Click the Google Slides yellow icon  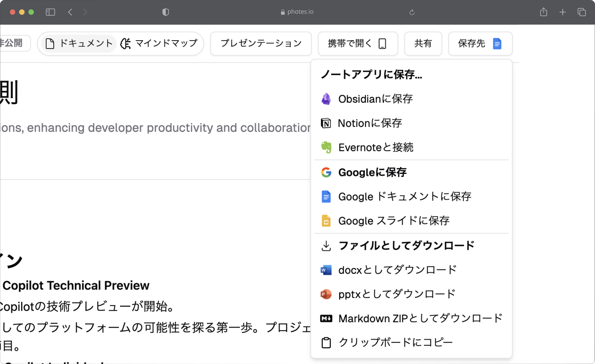[x=326, y=221]
